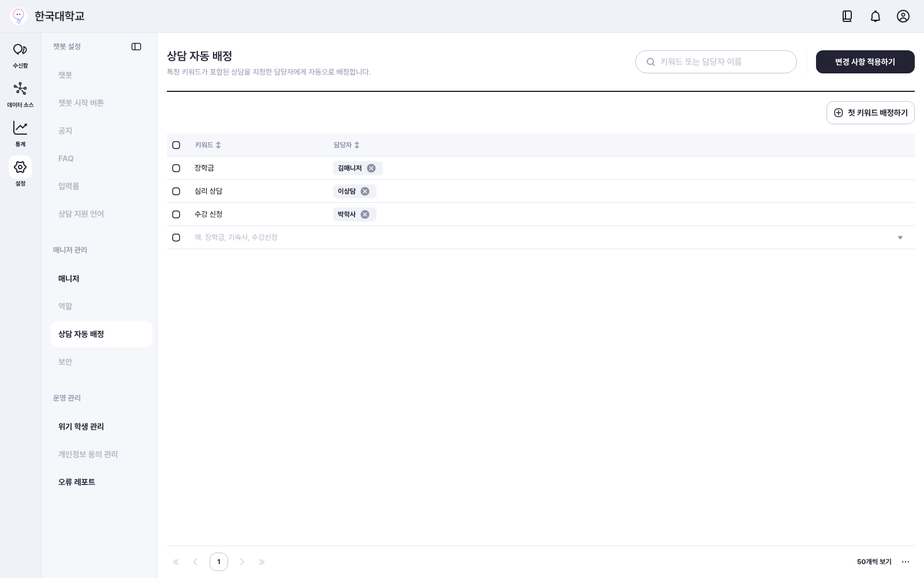Open the 통계 statistics icon

point(20,128)
